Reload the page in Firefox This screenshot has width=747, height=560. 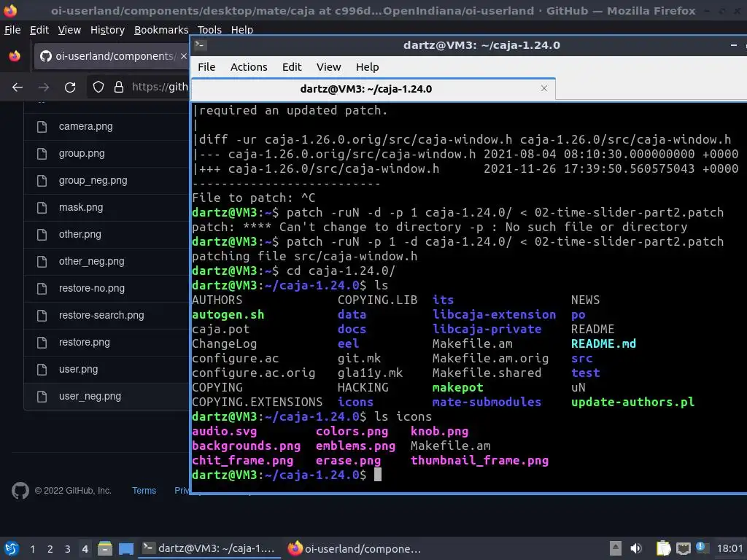70,87
